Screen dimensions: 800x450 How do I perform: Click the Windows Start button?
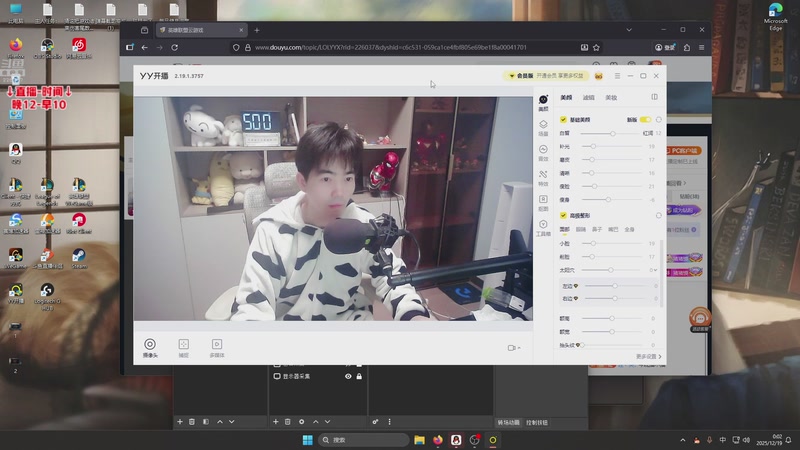(x=308, y=440)
